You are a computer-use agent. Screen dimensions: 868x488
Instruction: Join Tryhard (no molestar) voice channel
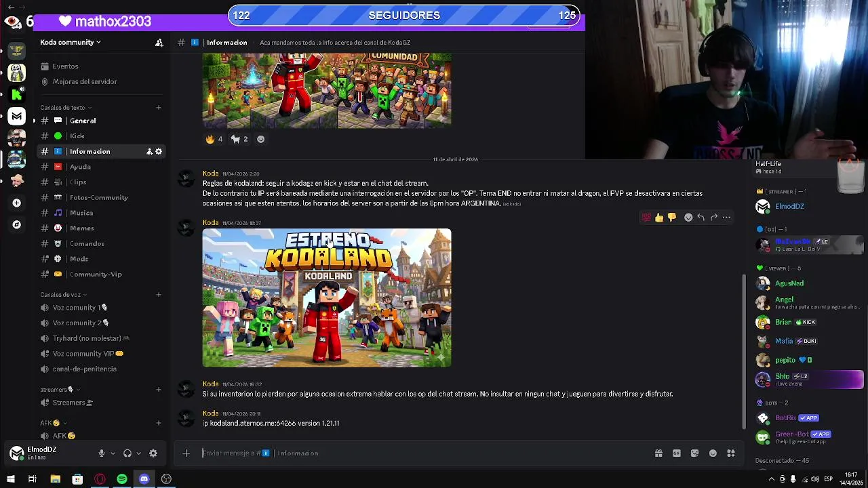(x=90, y=338)
